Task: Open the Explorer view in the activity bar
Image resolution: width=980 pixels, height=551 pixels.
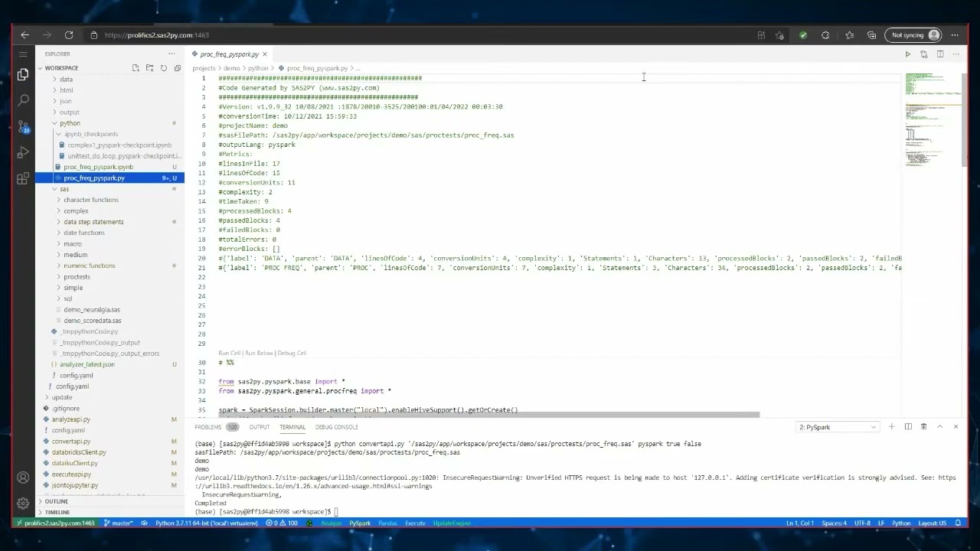Action: pyautogui.click(x=23, y=74)
